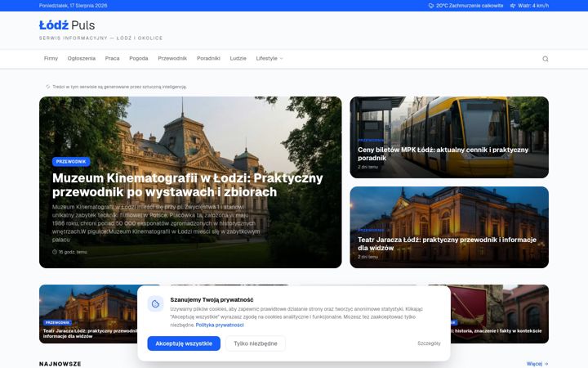Click the wind icon in top bar
588x368 pixels.
pyautogui.click(x=513, y=6)
